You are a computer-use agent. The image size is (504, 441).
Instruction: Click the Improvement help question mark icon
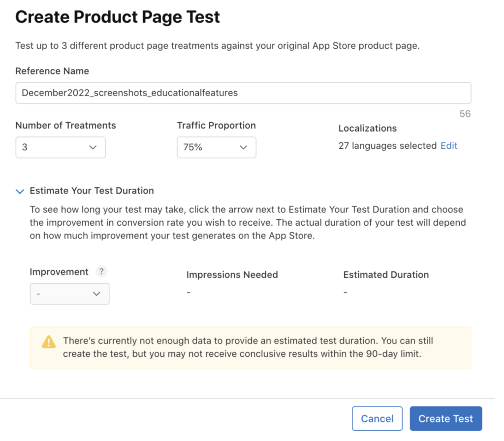[101, 271]
